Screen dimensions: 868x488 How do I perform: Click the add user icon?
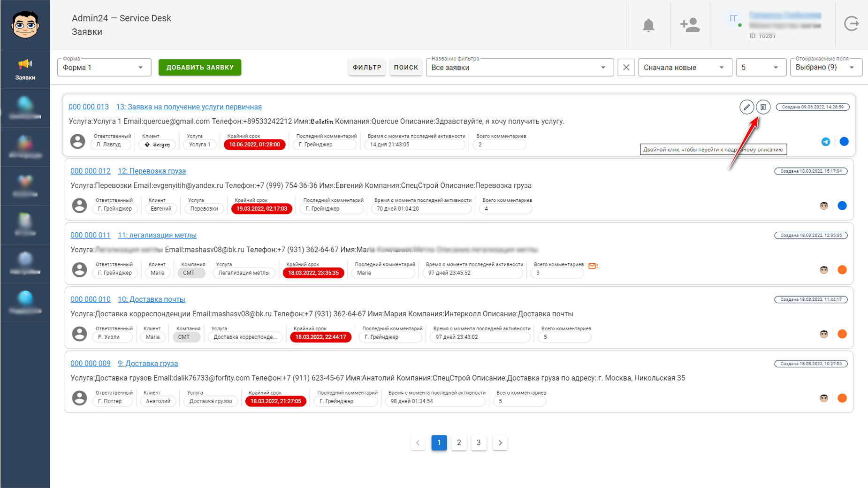click(x=690, y=25)
